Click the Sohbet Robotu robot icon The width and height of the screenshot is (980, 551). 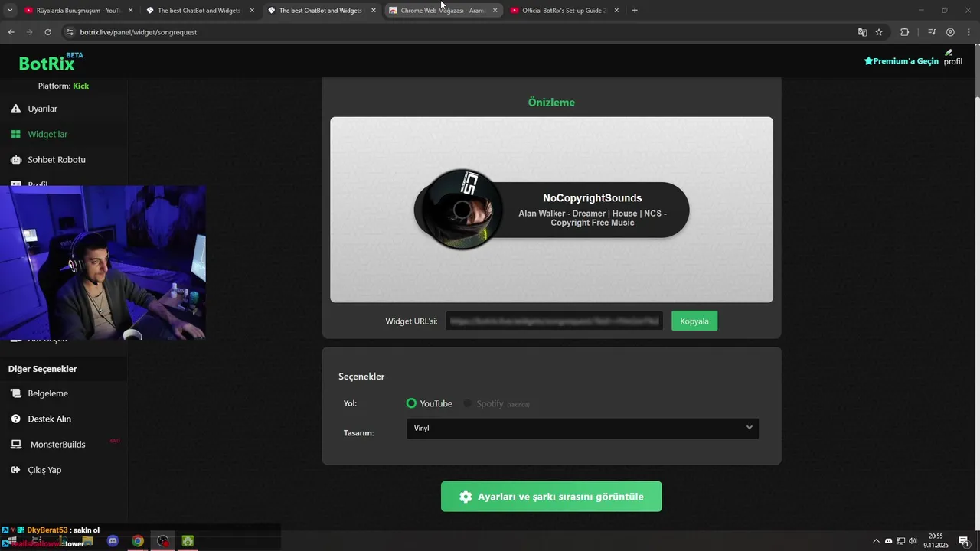15,160
